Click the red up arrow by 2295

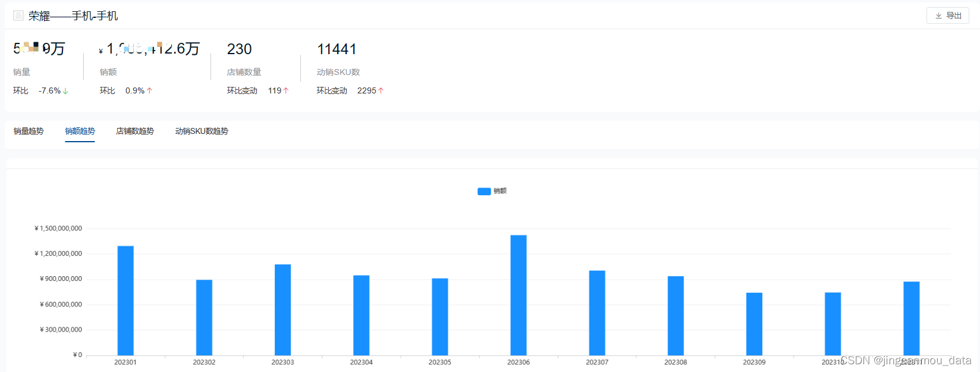pyautogui.click(x=381, y=90)
